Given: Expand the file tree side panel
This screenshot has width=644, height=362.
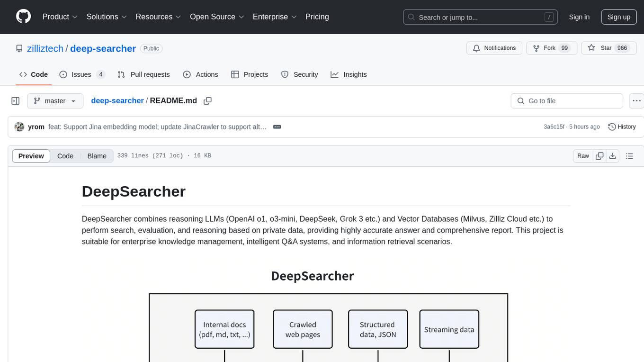Looking at the screenshot, I should coord(16,101).
